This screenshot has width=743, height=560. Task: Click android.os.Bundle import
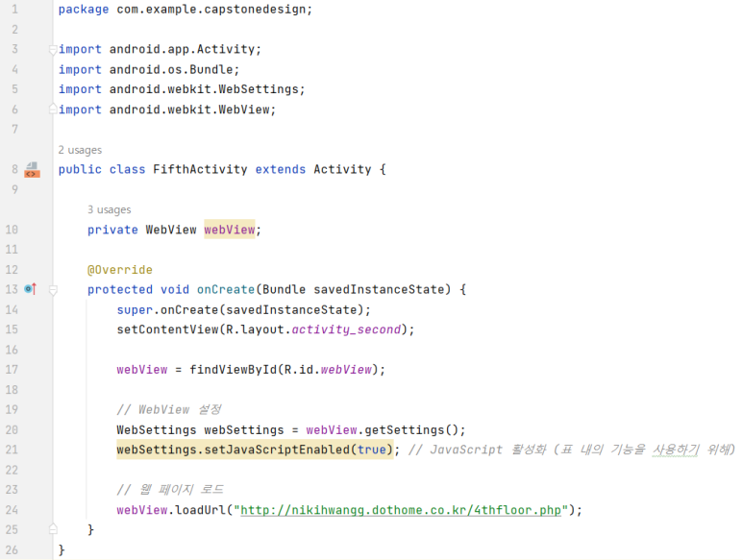[x=171, y=69]
